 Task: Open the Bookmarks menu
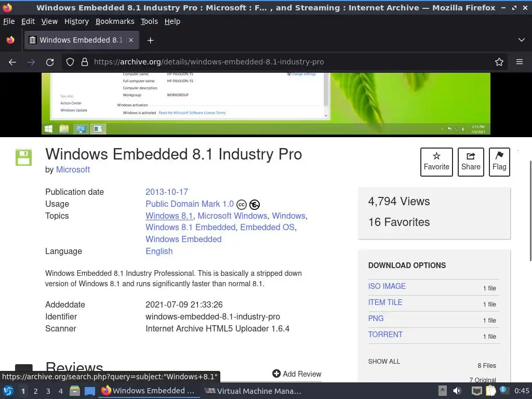[115, 21]
